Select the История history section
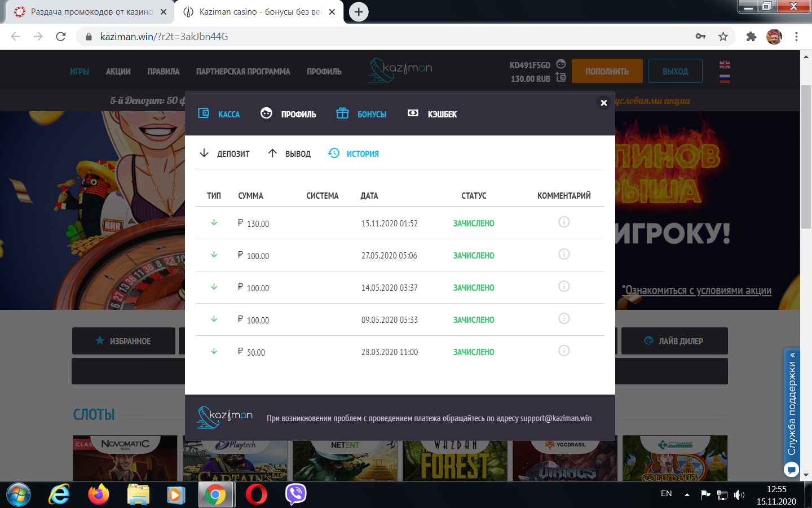This screenshot has width=812, height=508. pos(354,154)
